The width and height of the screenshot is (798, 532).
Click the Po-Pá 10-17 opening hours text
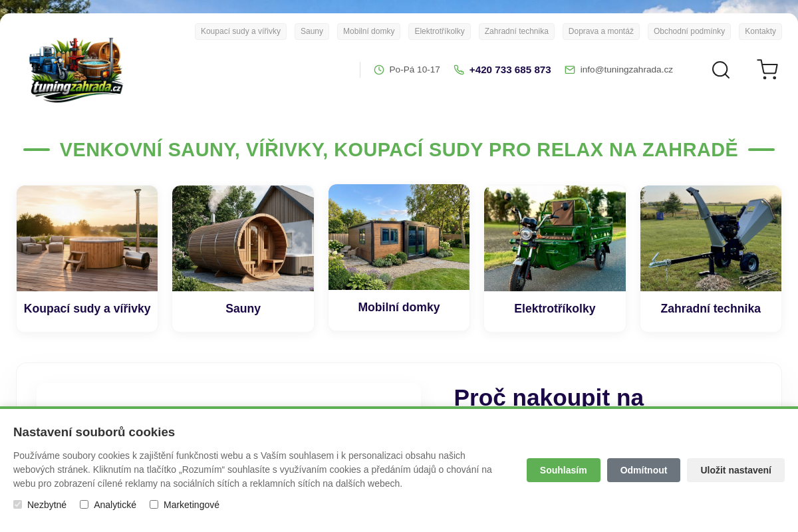[415, 70]
